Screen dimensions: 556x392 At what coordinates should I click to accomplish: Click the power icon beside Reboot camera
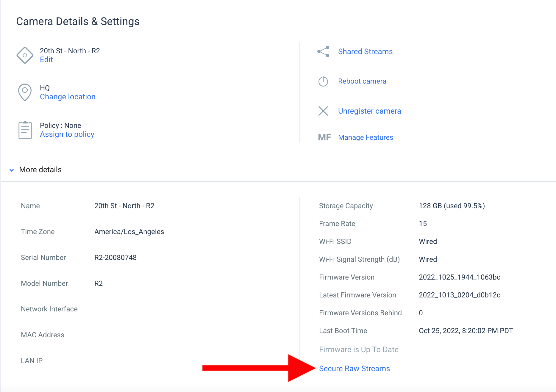[324, 81]
